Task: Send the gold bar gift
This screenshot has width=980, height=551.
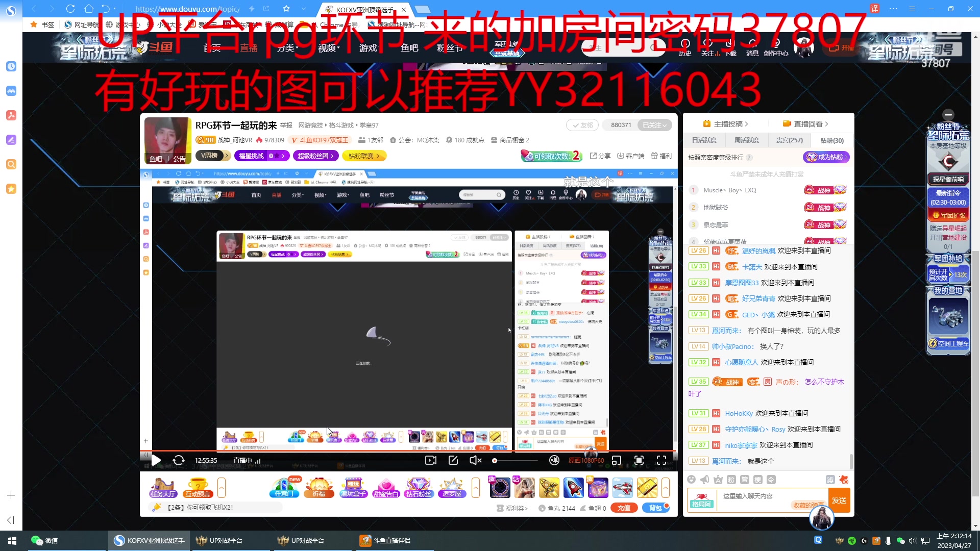Action: point(647,488)
